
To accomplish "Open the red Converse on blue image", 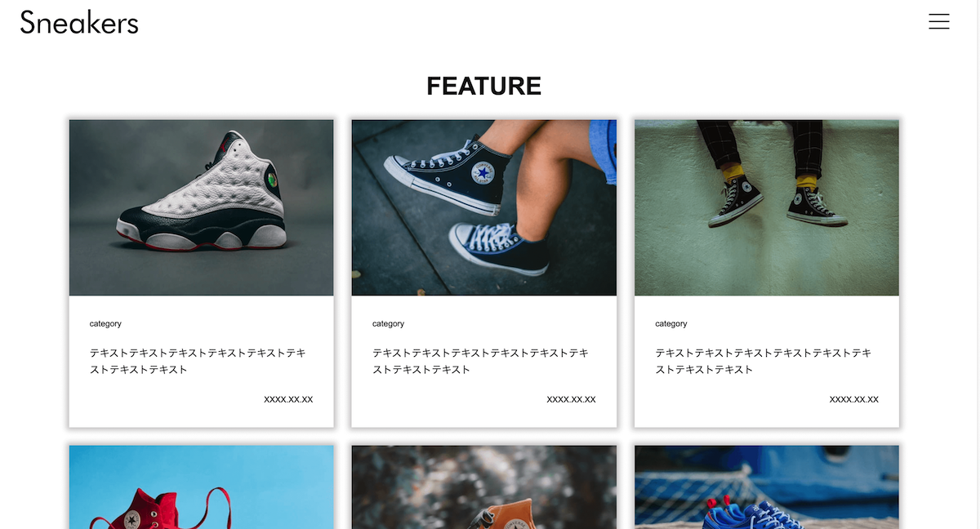I will coord(202,487).
